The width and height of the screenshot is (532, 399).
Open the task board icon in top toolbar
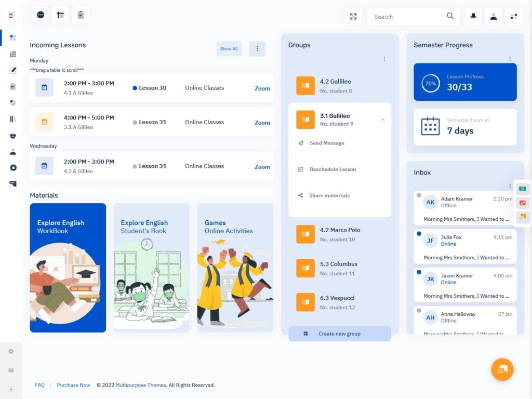(60, 15)
